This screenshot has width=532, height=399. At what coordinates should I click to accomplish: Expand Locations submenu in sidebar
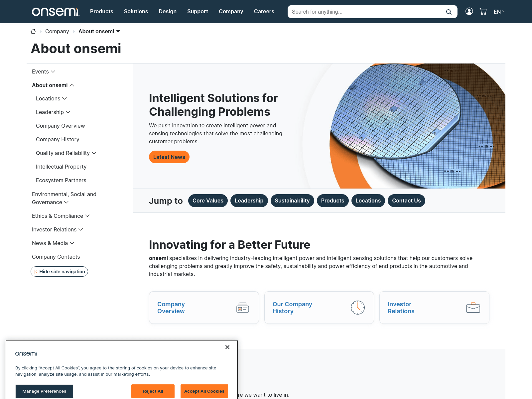[65, 98]
